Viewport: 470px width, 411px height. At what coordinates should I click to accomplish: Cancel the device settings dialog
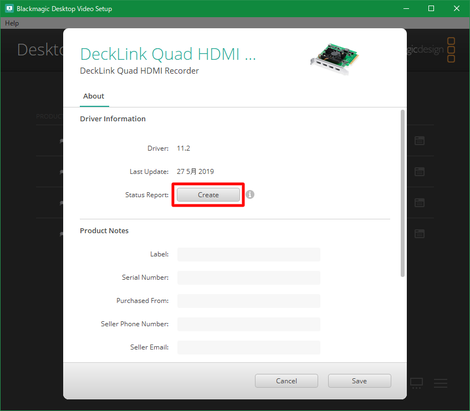[286, 381]
